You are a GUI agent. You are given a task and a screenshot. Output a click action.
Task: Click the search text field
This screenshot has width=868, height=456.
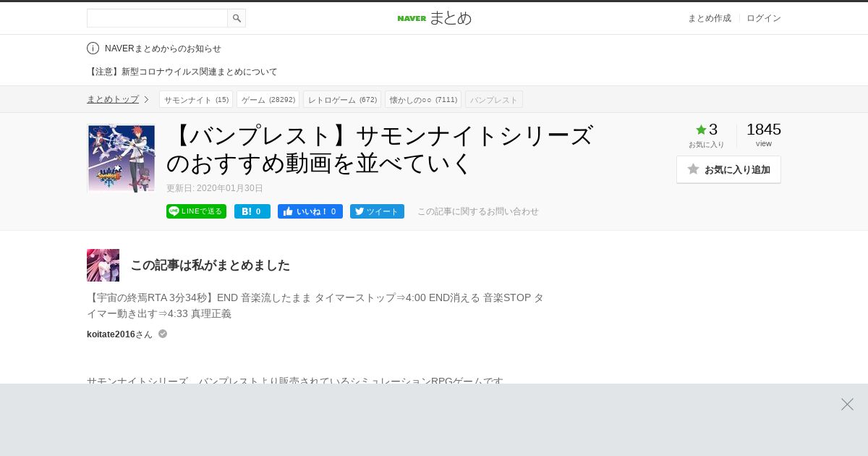(x=157, y=18)
